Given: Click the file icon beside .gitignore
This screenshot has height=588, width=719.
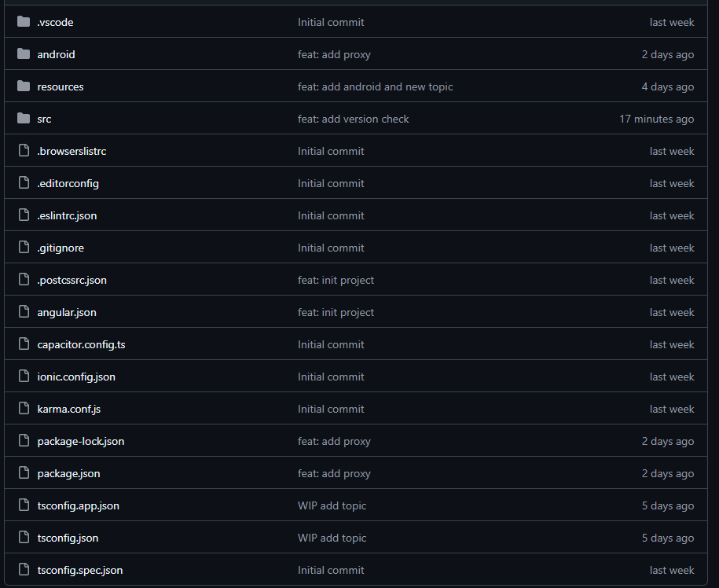Looking at the screenshot, I should (24, 247).
